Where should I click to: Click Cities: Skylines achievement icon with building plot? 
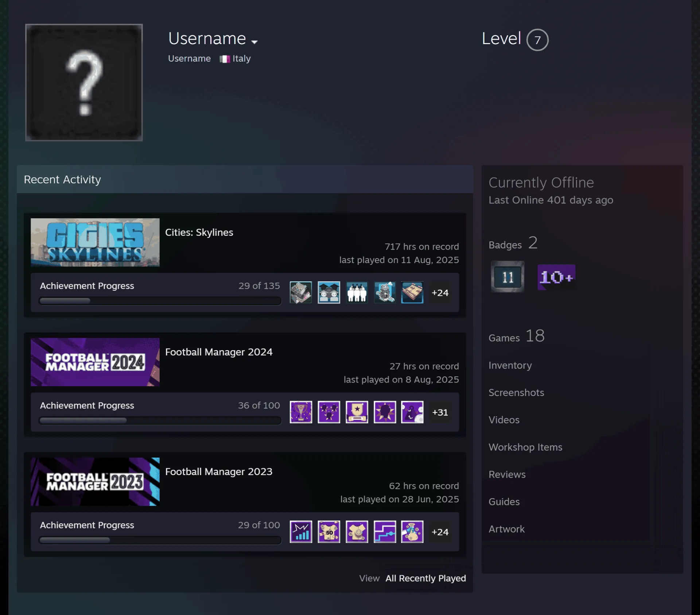(412, 292)
